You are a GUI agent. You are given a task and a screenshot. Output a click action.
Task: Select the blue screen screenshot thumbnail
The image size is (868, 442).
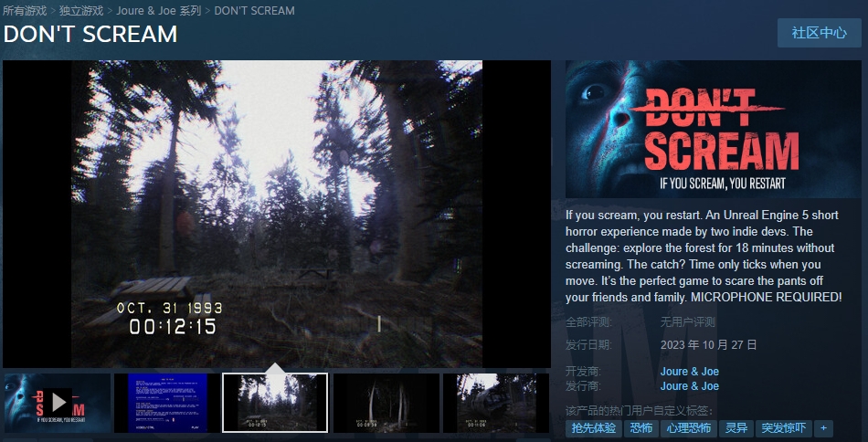pyautogui.click(x=166, y=403)
